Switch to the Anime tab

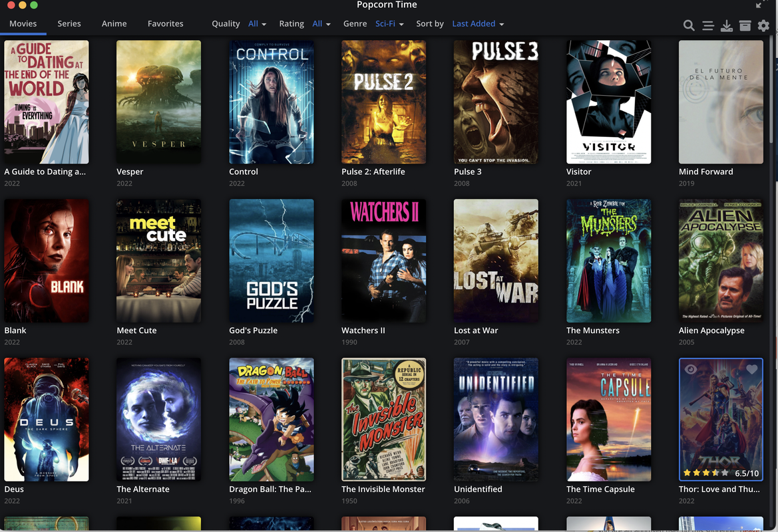[x=114, y=24]
